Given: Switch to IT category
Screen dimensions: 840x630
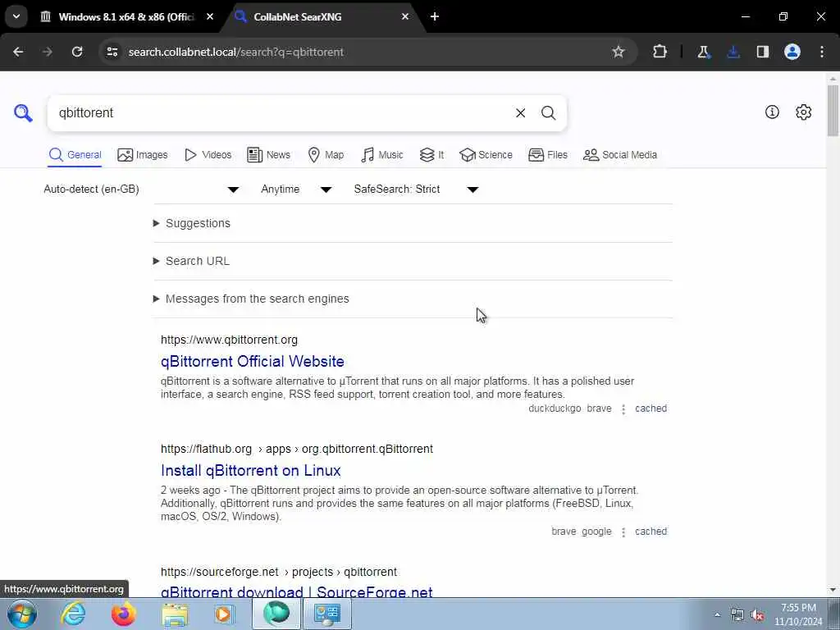Looking at the screenshot, I should pyautogui.click(x=431, y=155).
